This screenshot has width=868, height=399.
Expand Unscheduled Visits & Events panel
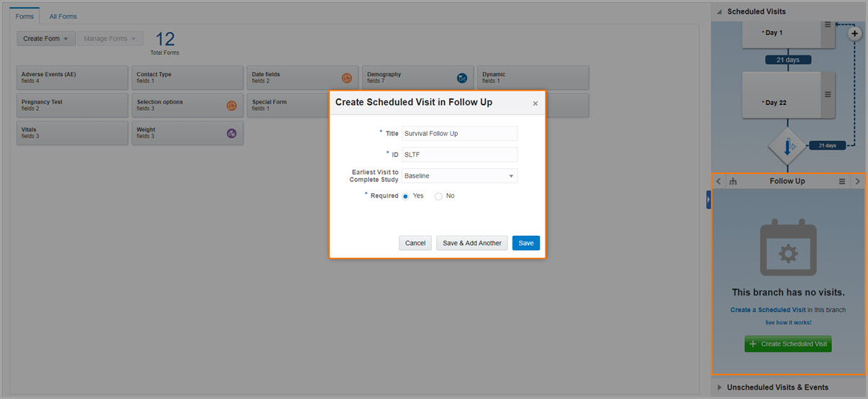pyautogui.click(x=720, y=387)
